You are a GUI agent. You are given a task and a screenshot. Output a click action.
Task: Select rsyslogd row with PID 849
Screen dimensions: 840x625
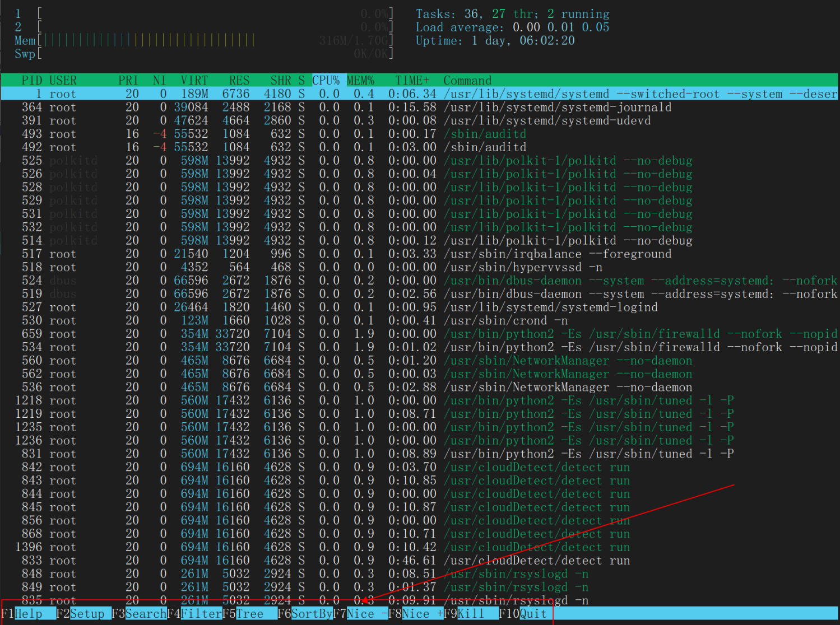coord(420,587)
